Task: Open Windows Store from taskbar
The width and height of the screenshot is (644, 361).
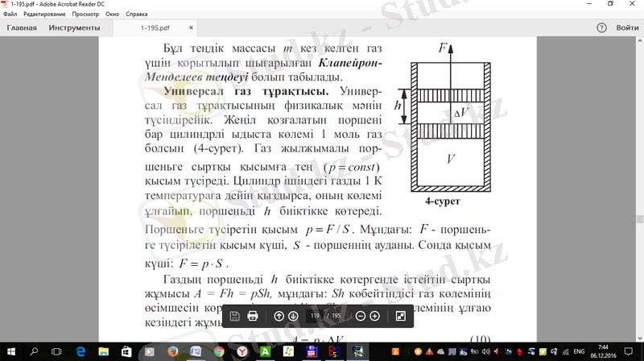Action: [126, 351]
